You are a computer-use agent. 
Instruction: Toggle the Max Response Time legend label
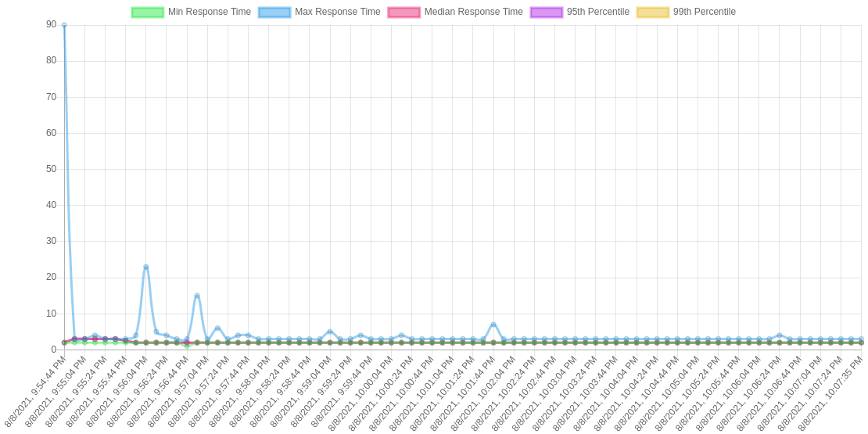pos(337,12)
